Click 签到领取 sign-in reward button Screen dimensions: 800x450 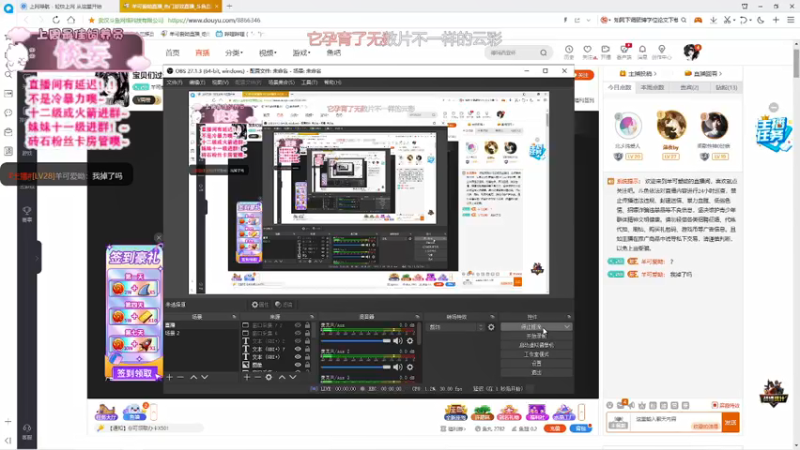(x=134, y=373)
